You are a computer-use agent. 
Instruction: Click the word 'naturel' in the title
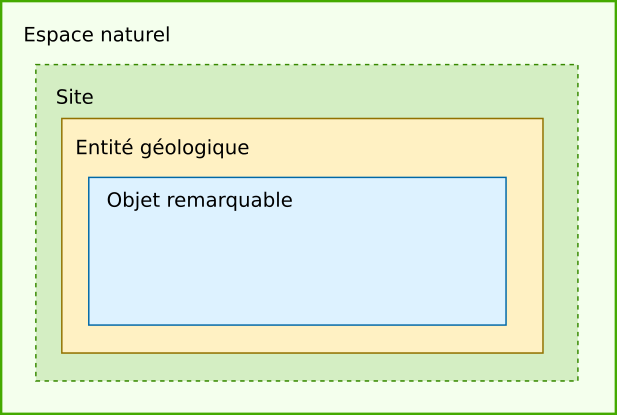click(x=135, y=35)
